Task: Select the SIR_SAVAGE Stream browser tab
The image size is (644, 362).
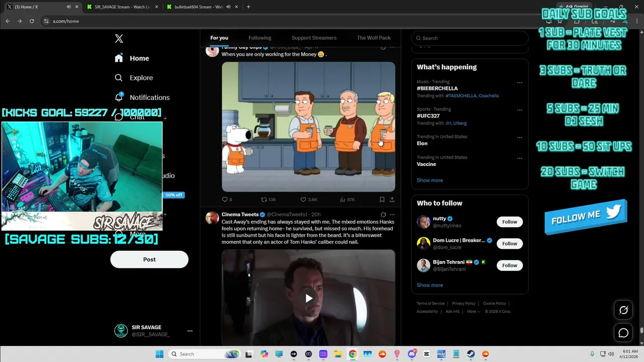Action: [122, 7]
